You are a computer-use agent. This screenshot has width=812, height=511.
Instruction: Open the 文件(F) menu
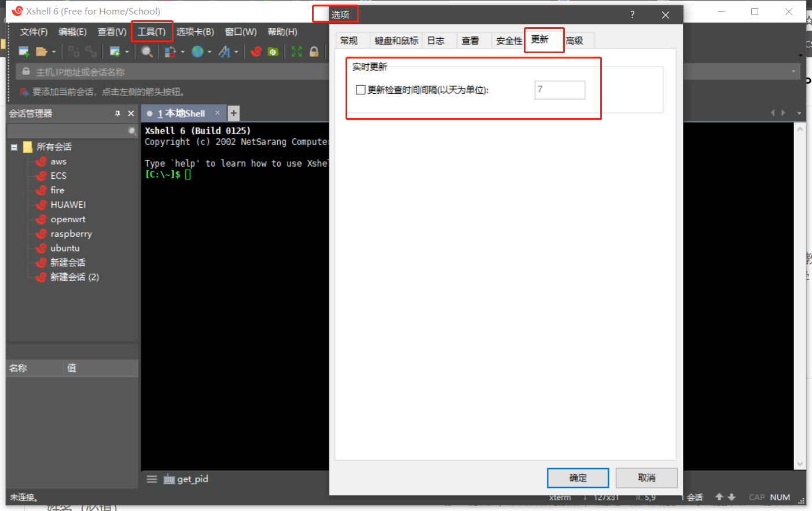tap(34, 32)
